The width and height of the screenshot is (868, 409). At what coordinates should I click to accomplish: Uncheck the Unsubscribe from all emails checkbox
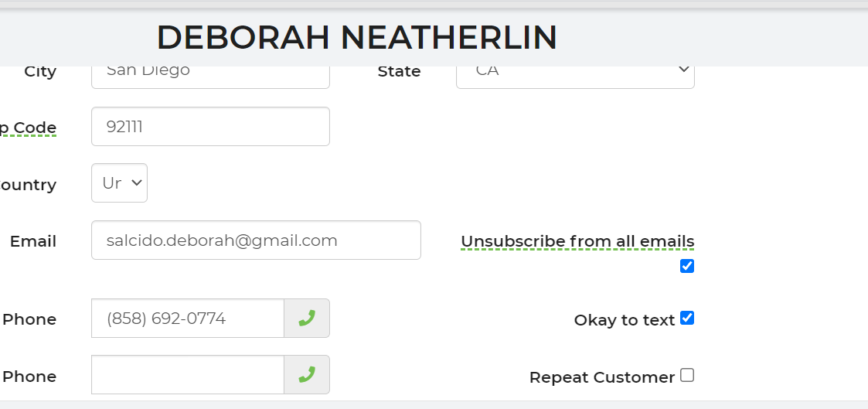pos(687,266)
